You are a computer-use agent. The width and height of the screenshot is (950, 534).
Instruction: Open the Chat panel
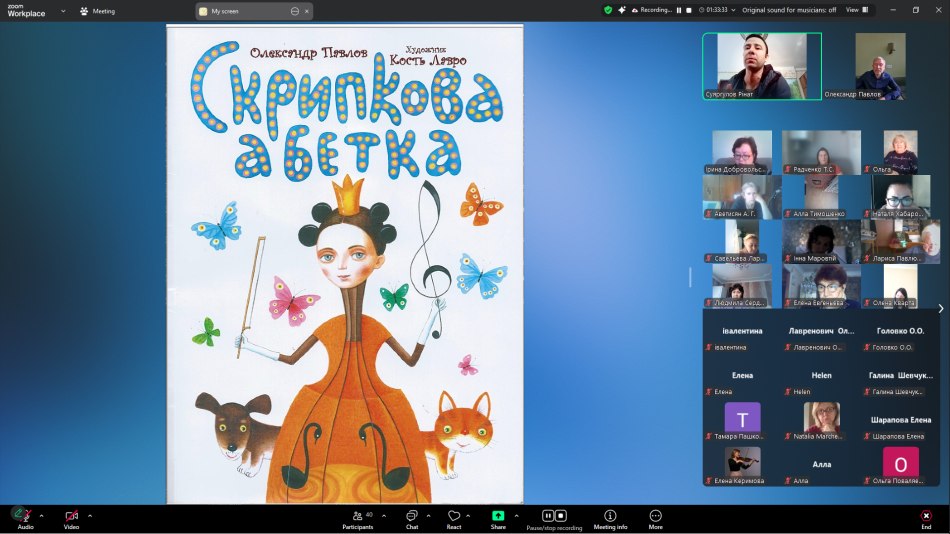click(411, 516)
